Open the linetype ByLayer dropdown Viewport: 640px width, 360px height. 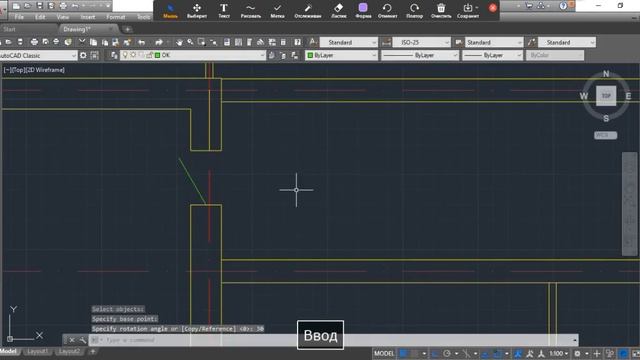click(x=420, y=55)
